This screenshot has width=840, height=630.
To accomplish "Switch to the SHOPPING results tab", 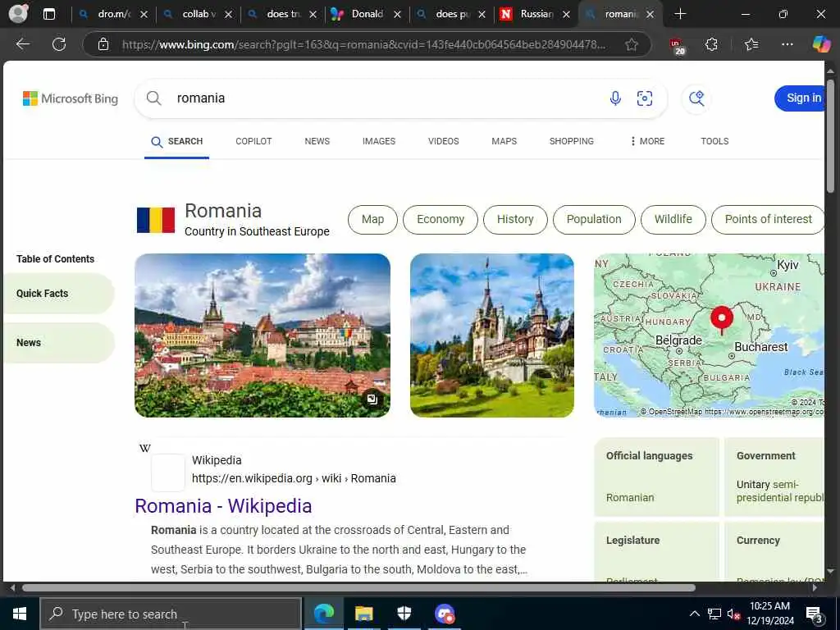I will pyautogui.click(x=572, y=141).
